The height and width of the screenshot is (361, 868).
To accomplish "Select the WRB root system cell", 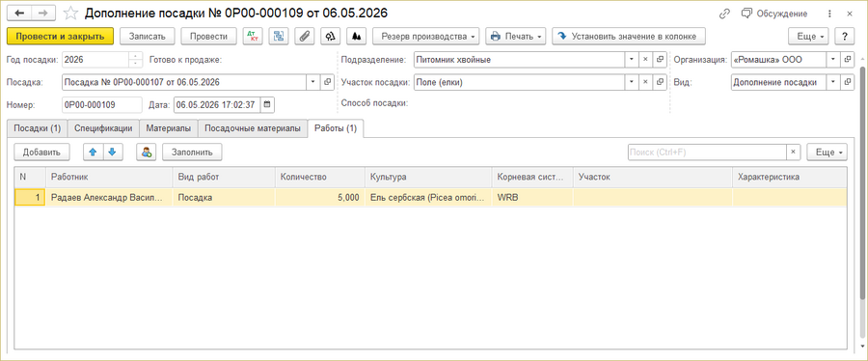I will (532, 197).
